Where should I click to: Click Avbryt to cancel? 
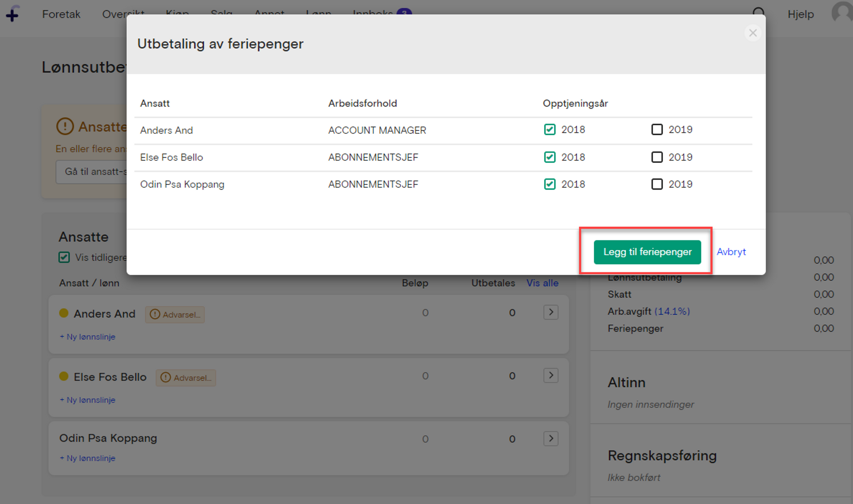tap(731, 252)
